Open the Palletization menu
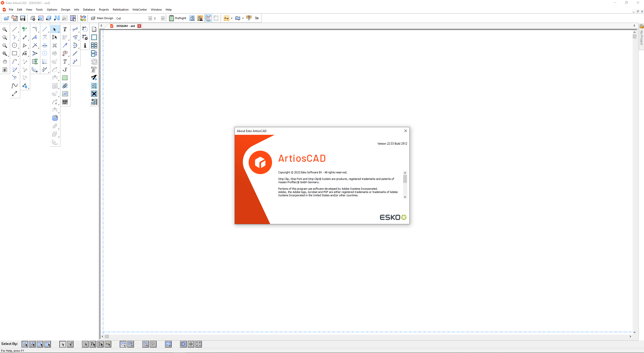644x353 pixels. pyautogui.click(x=121, y=10)
